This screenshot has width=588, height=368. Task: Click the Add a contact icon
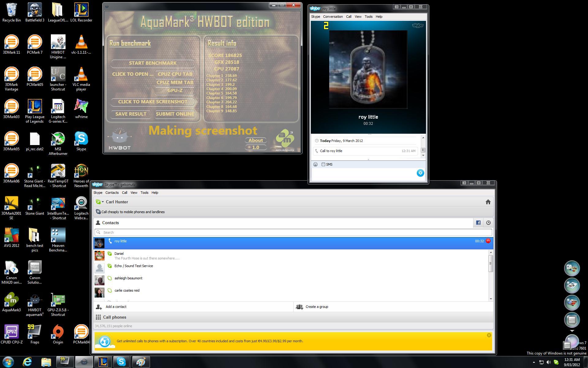point(99,307)
